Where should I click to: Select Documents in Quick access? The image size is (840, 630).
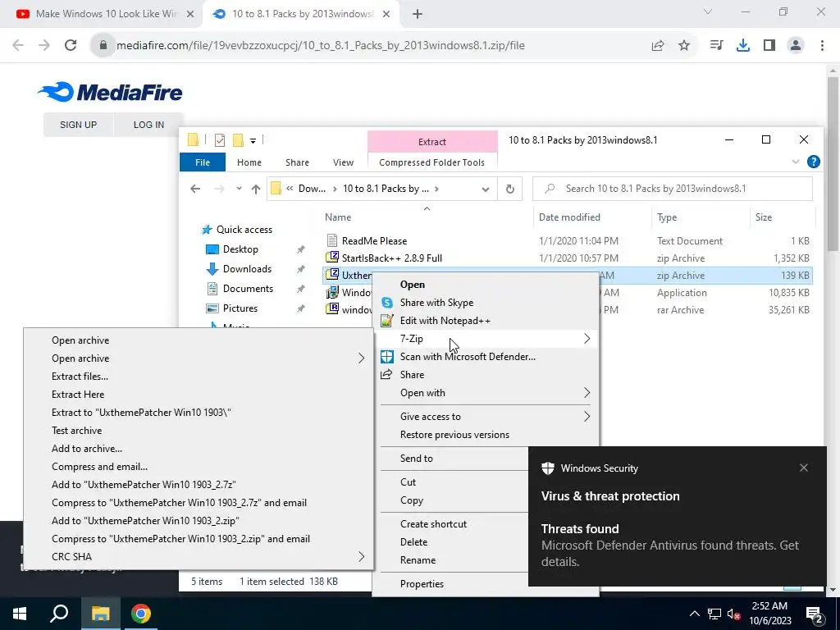(248, 289)
